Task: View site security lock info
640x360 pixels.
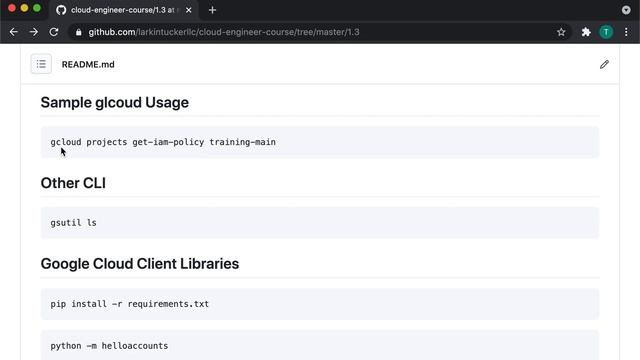Action: [x=78, y=32]
